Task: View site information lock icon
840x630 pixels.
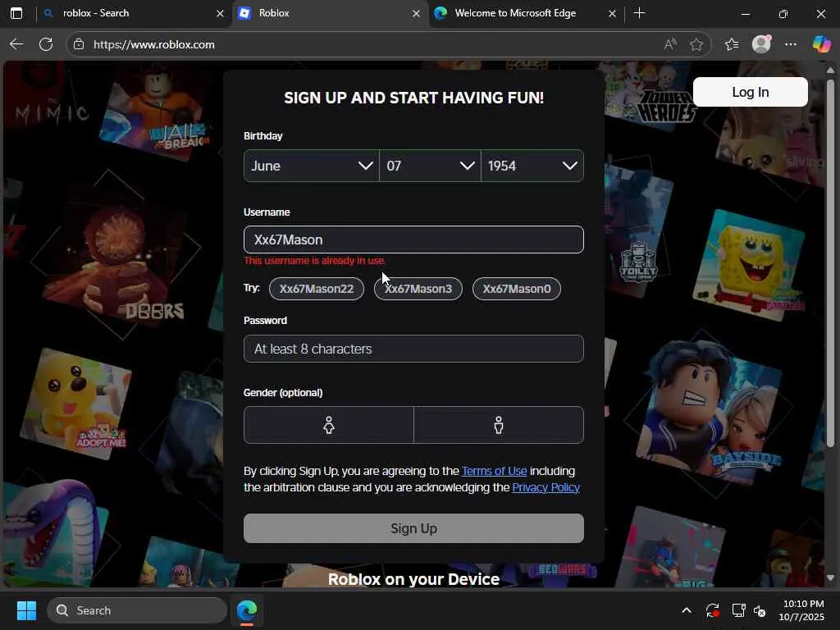Action: point(79,44)
